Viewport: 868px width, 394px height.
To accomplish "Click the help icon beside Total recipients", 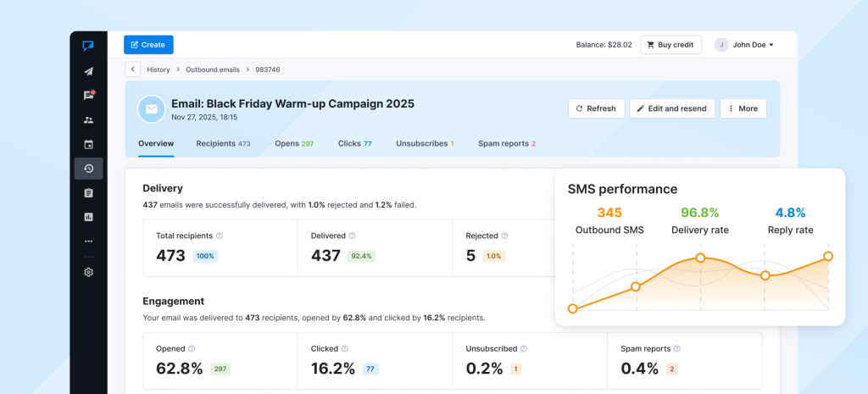I will point(220,236).
